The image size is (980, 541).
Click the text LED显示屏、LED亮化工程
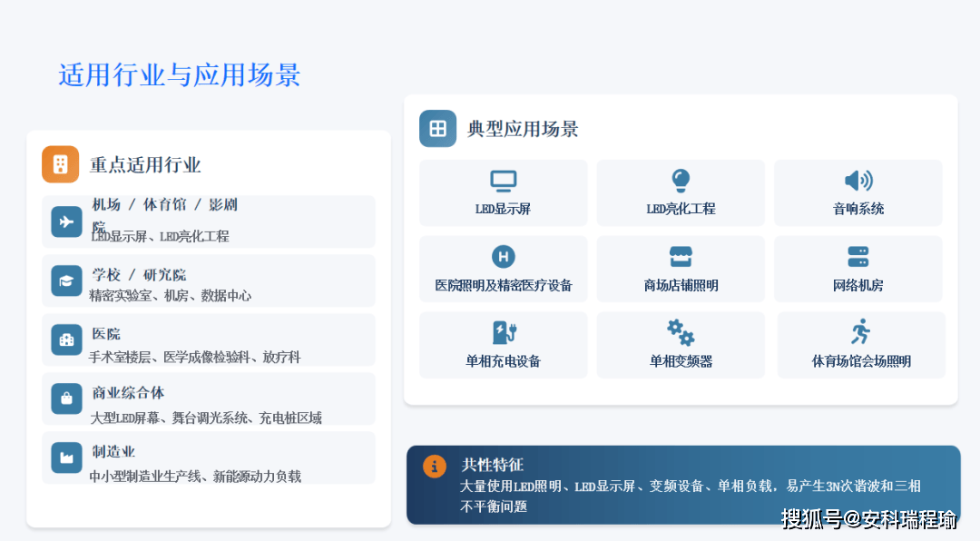click(x=160, y=236)
